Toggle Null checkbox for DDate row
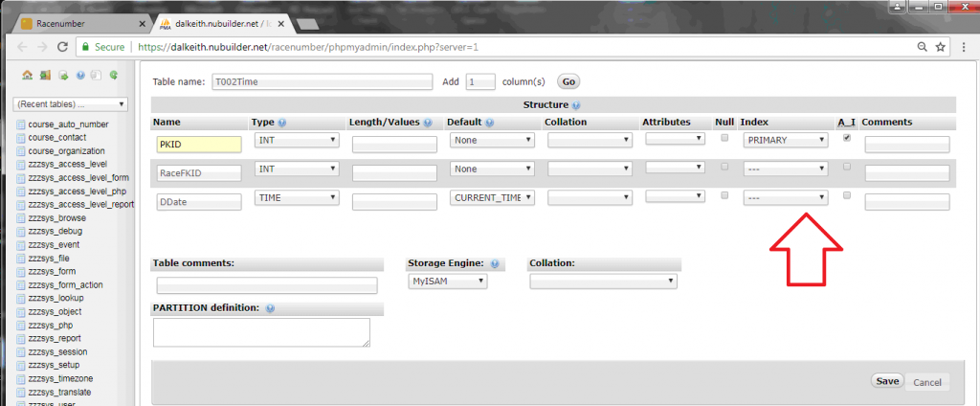The height and width of the screenshot is (406, 980). pyautogui.click(x=725, y=195)
